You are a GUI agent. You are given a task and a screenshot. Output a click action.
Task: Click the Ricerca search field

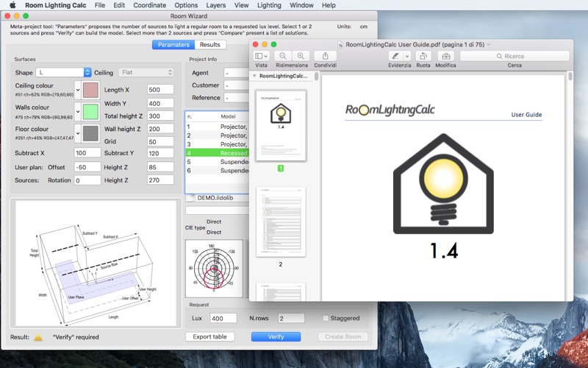(x=514, y=56)
